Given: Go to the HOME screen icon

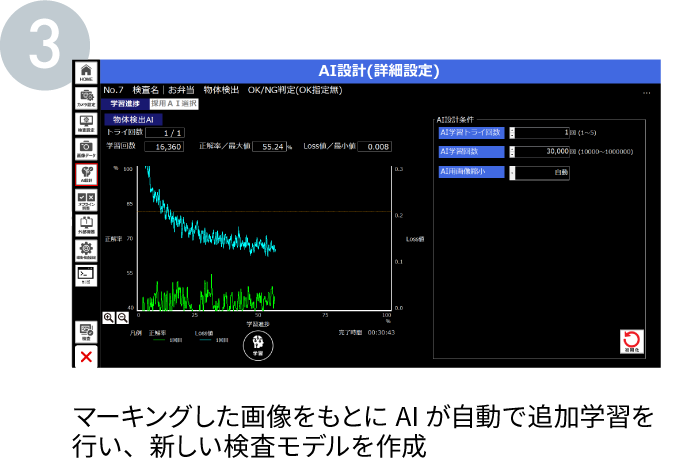Looking at the screenshot, I should coord(86,72).
